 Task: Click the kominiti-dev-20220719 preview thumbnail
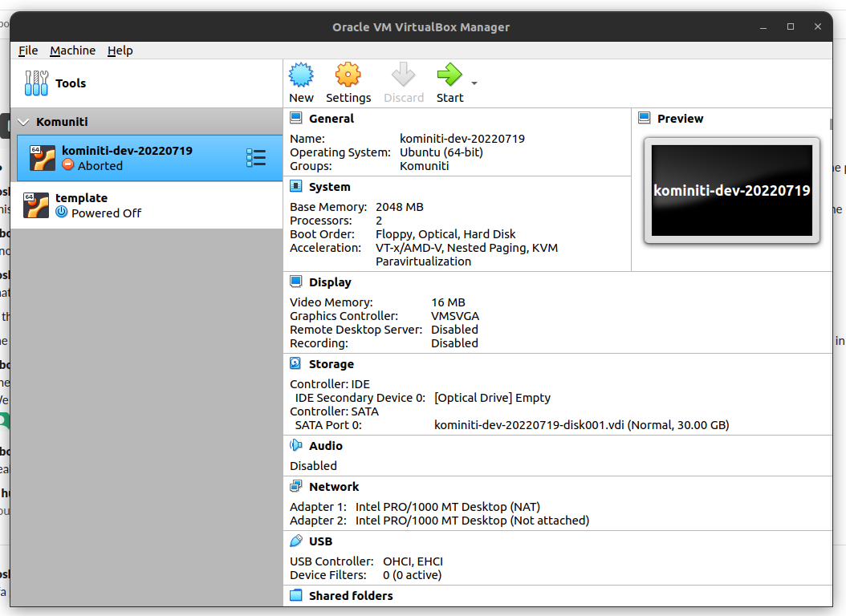point(731,191)
